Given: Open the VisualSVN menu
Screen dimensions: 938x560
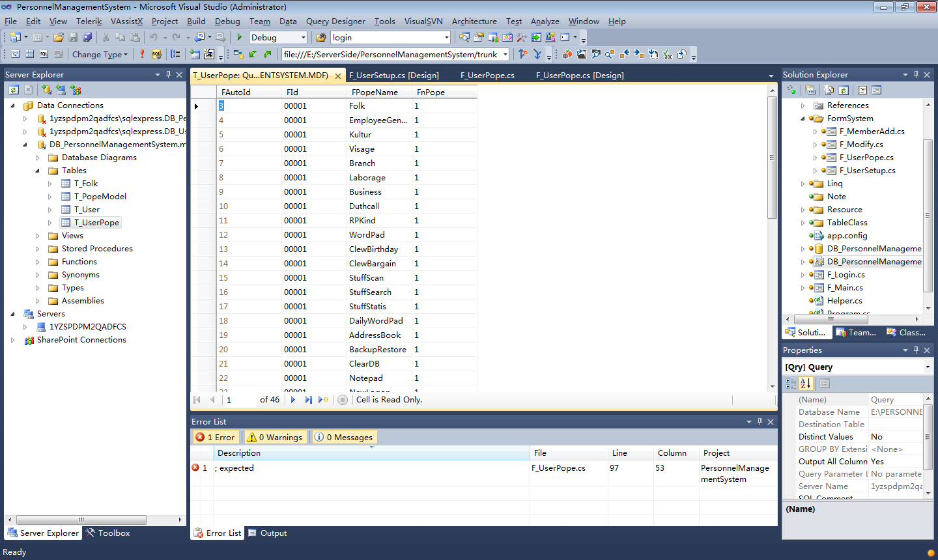Looking at the screenshot, I should [423, 21].
